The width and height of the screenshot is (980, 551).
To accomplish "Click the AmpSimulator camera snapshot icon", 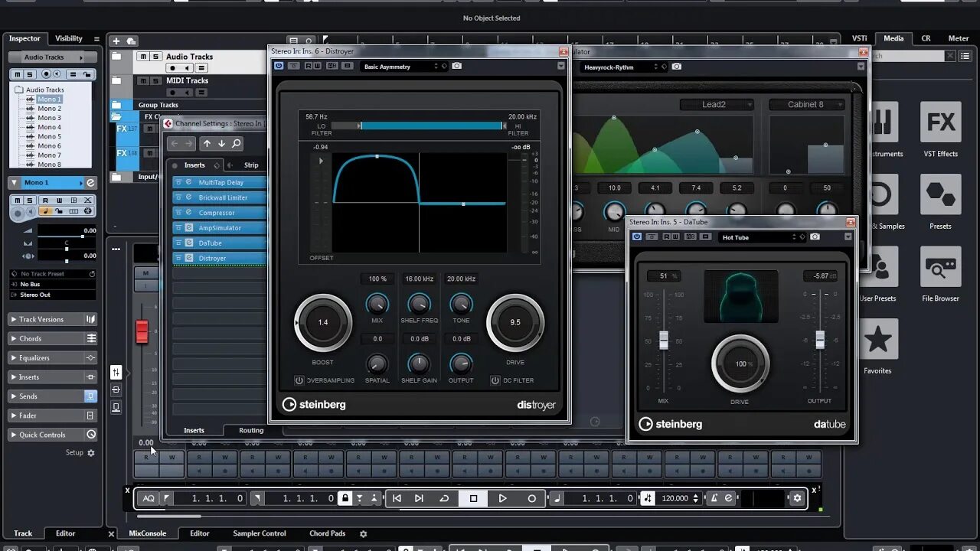I will 677,67.
